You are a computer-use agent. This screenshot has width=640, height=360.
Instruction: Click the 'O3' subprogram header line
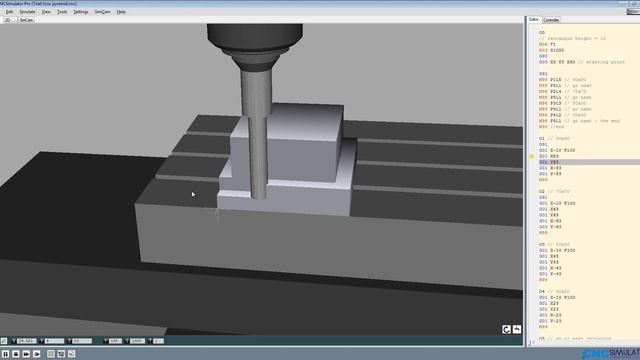click(553, 244)
